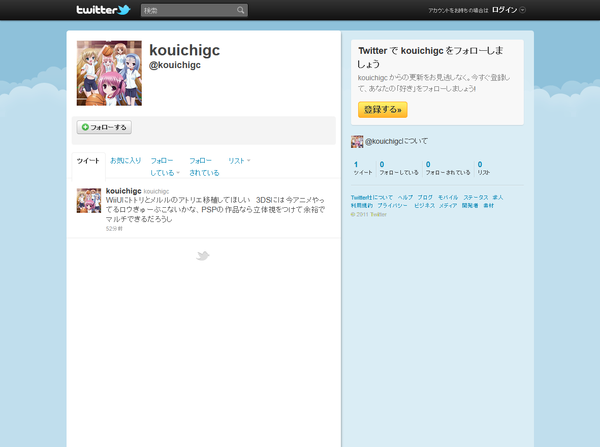The image size is (600, 447).
Task: Open the 素材 footer link
Action: click(489, 206)
